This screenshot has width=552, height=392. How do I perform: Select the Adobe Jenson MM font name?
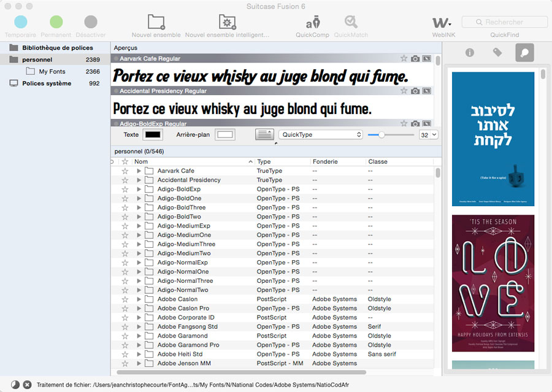[184, 363]
